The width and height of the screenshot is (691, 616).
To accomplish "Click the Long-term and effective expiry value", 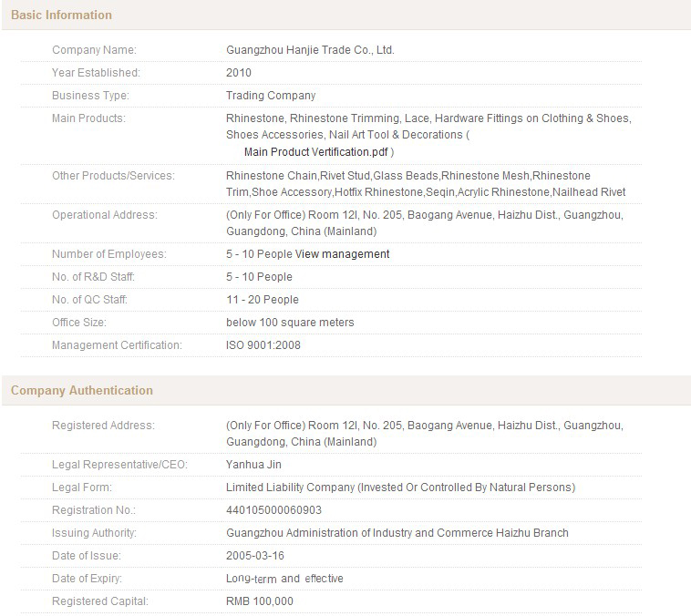I will tap(284, 579).
